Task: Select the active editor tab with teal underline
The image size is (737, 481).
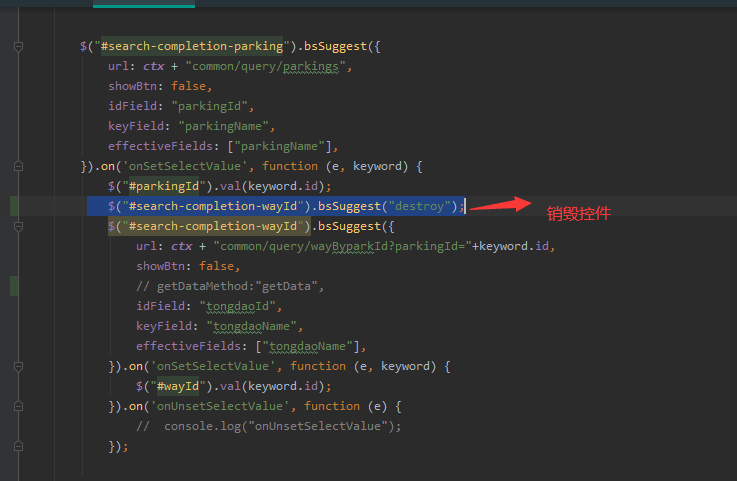Action: tap(144, 4)
